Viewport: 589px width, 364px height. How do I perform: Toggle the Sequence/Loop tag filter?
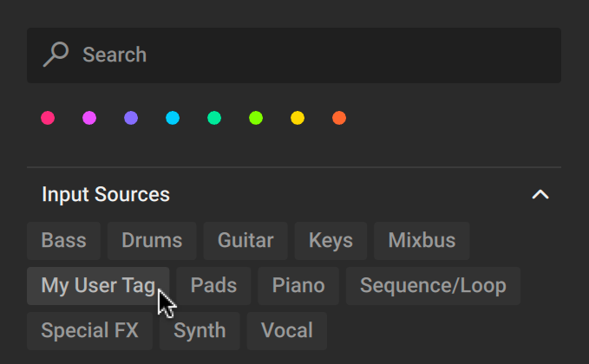pos(433,286)
